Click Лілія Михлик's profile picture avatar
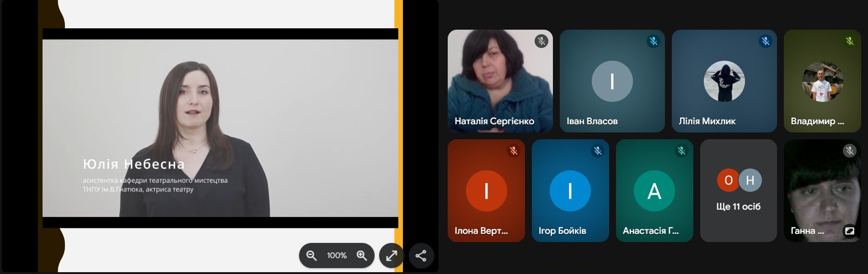 tap(724, 81)
